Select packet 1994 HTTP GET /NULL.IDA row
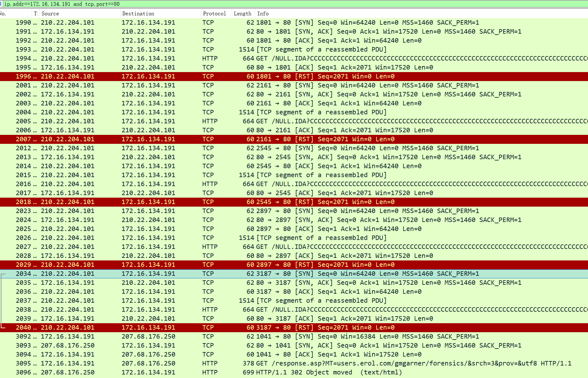The height and width of the screenshot is (378, 588). click(x=294, y=58)
